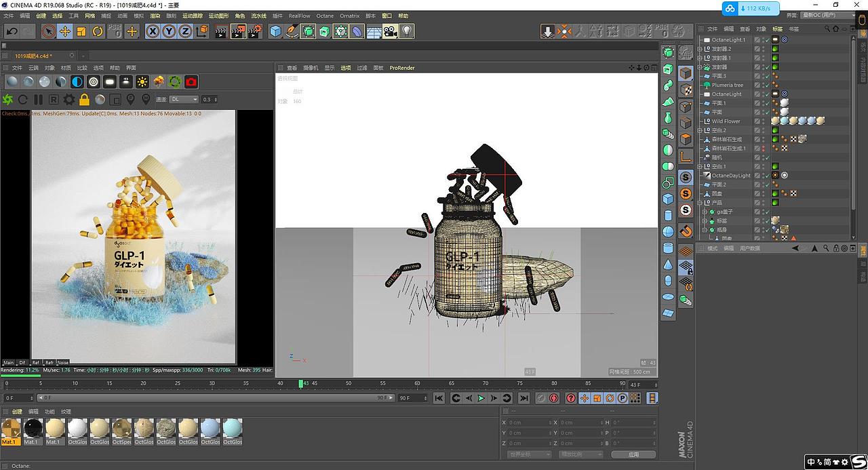Click the 0.3 value stepper field
The width and height of the screenshot is (868, 470).
(210, 100)
